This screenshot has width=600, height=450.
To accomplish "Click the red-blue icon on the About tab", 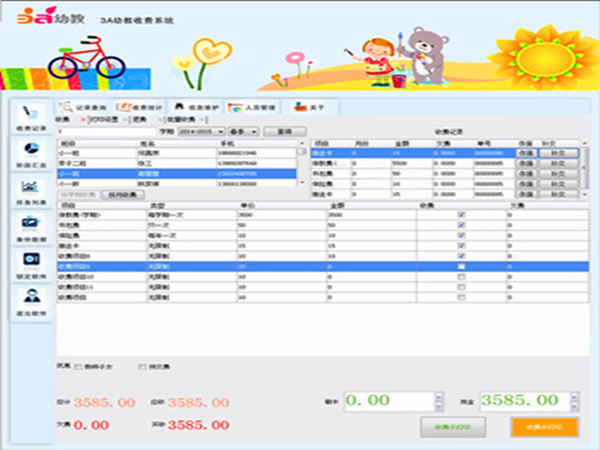I will click(x=301, y=107).
